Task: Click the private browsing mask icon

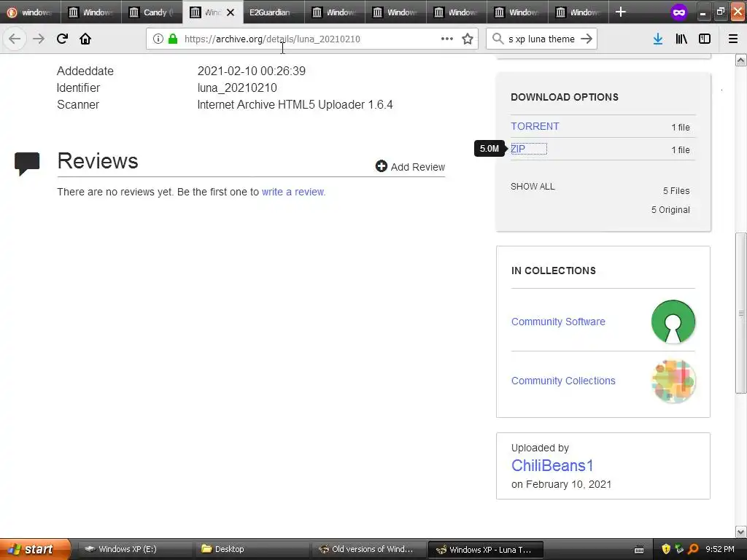Action: [679, 12]
